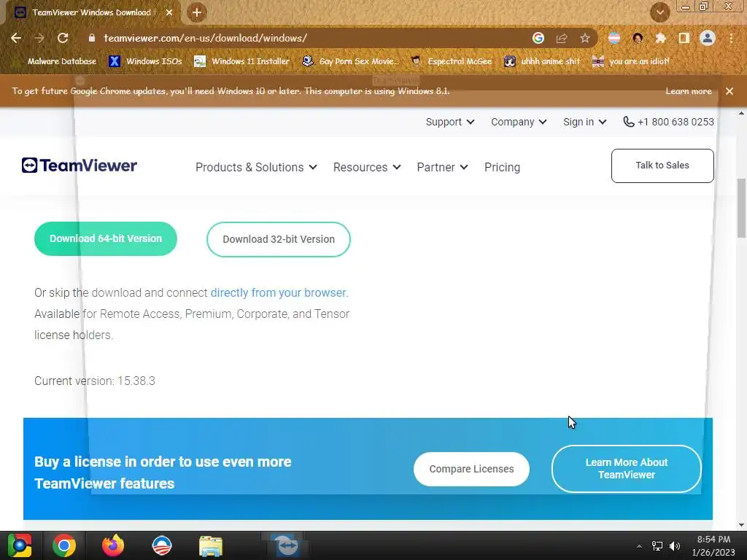Click the volume speaker tray icon
747x560 pixels.
pos(675,546)
